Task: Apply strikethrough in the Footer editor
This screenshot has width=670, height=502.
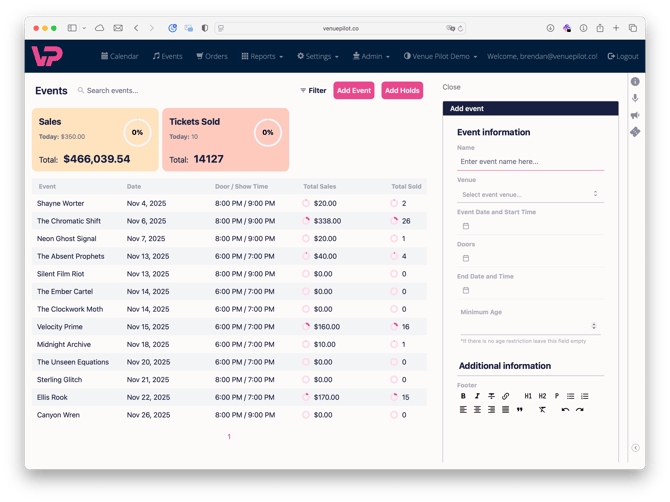Action: click(491, 396)
